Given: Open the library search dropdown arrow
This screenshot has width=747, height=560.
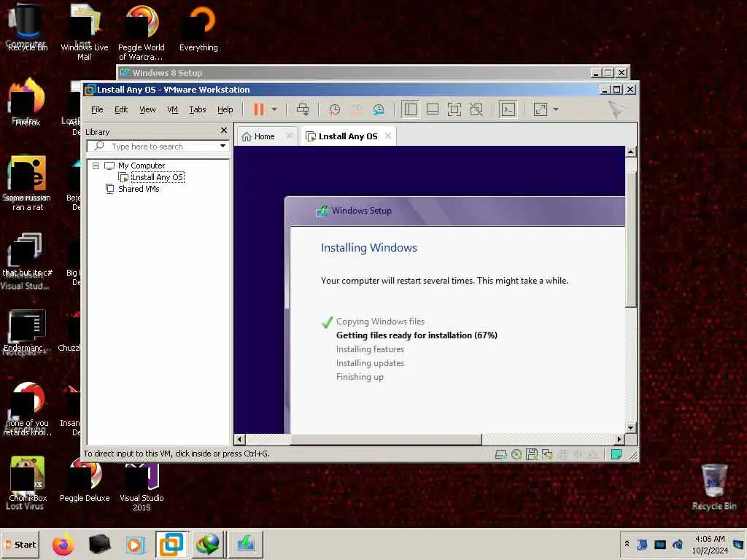Looking at the screenshot, I should pos(222,146).
